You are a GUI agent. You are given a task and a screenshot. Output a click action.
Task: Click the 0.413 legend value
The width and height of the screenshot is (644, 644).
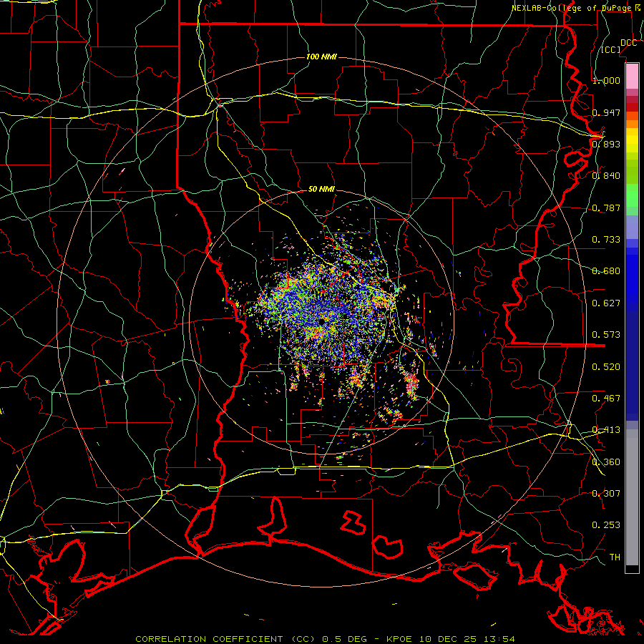(x=606, y=430)
